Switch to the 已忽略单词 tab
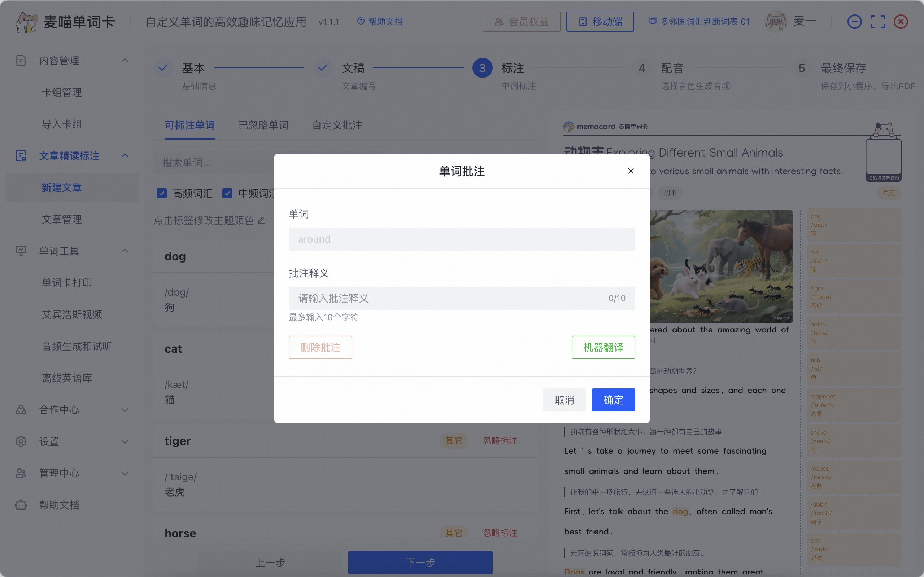Image resolution: width=924 pixels, height=577 pixels. point(263,125)
